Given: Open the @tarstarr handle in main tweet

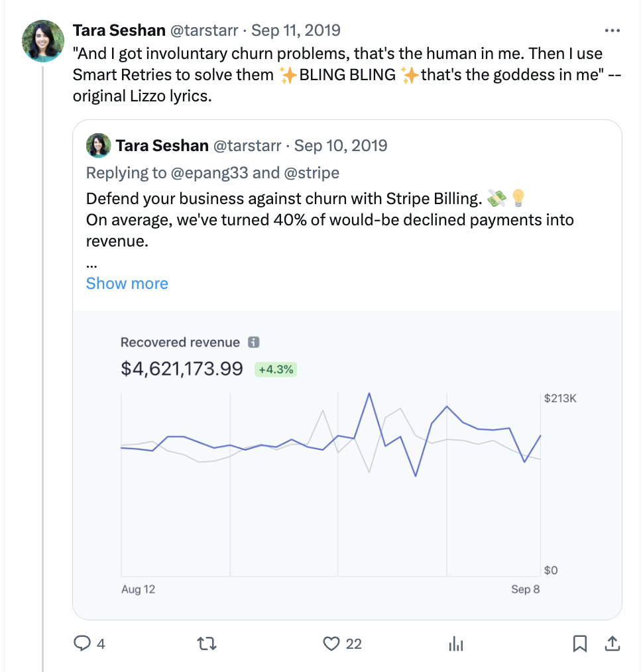Looking at the screenshot, I should 204,30.
